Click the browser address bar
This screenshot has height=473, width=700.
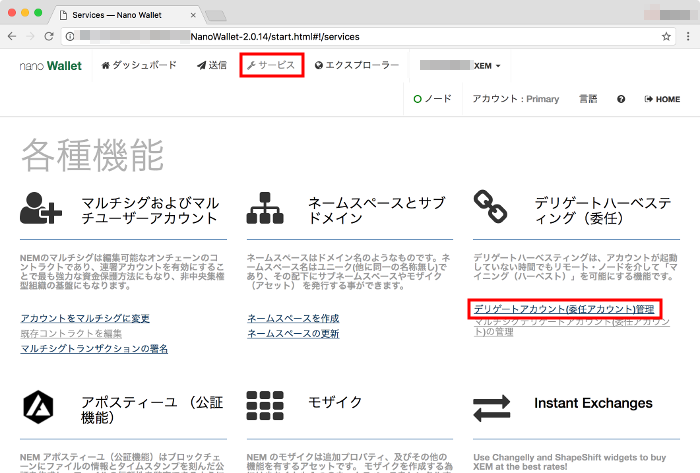(x=360, y=36)
